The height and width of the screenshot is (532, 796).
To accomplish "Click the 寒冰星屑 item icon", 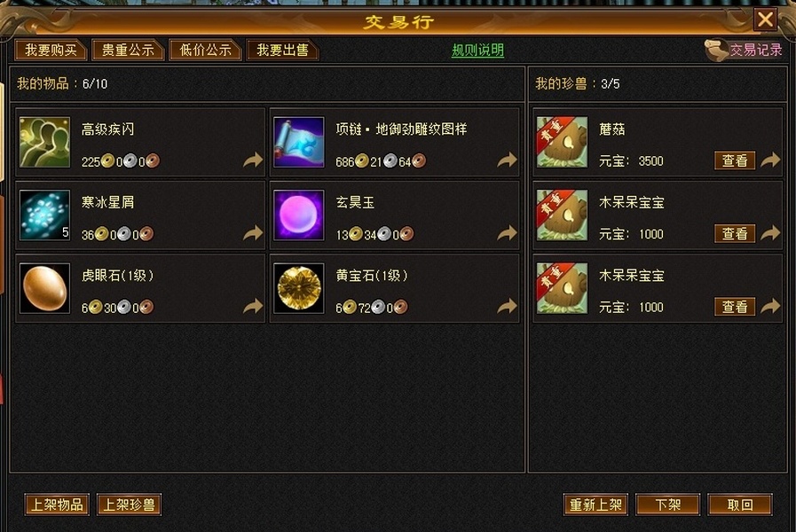I will [44, 215].
